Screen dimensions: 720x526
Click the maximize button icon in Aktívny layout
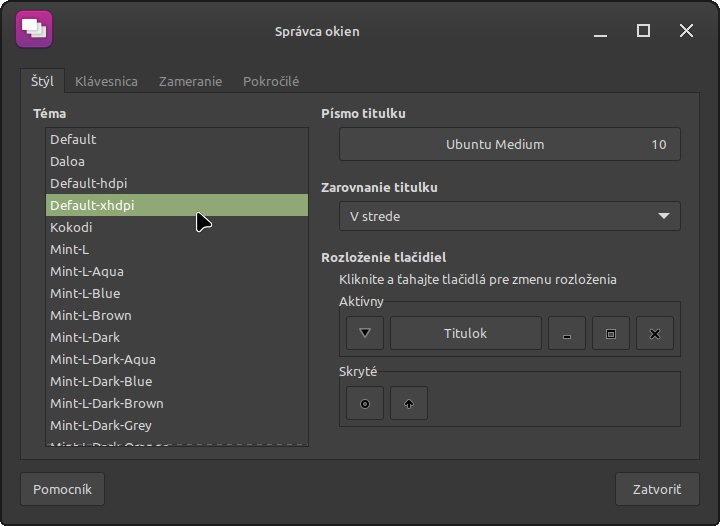tap(611, 333)
